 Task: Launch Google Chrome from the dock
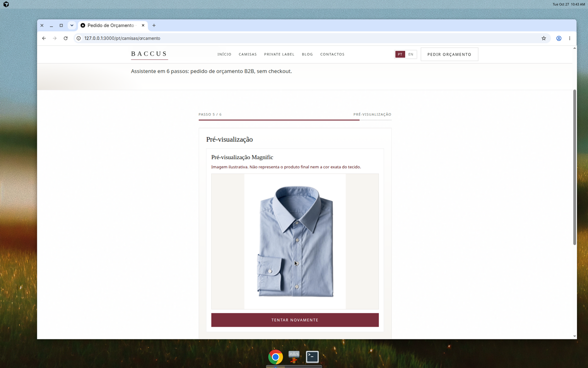tap(276, 356)
